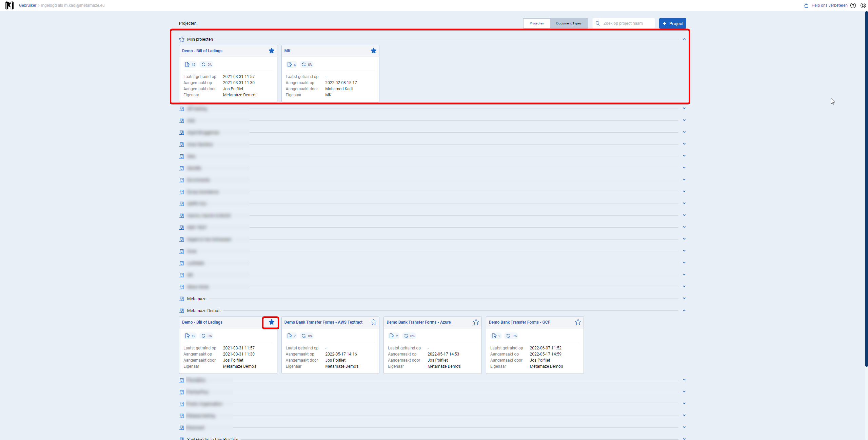Image resolution: width=868 pixels, height=440 pixels.
Task: Switch to the Projecten tab
Action: pyautogui.click(x=537, y=23)
